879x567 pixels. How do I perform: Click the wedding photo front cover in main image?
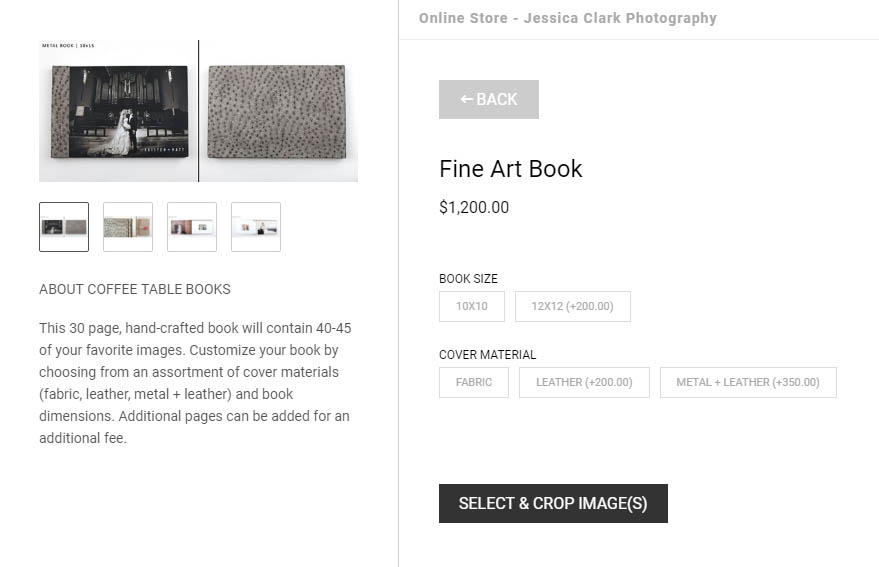coord(120,112)
